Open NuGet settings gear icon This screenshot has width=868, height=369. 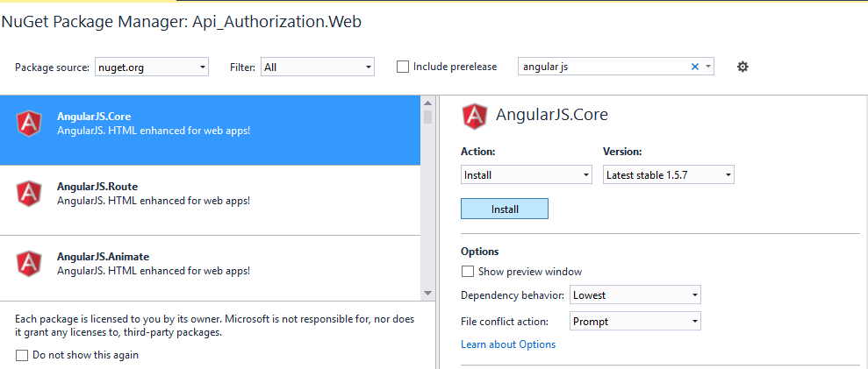[742, 67]
